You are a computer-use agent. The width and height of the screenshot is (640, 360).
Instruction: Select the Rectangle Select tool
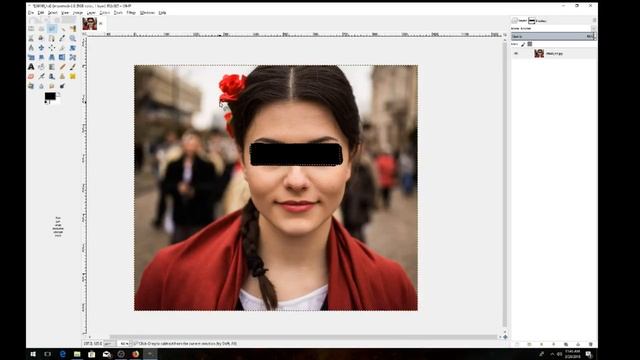point(31,29)
